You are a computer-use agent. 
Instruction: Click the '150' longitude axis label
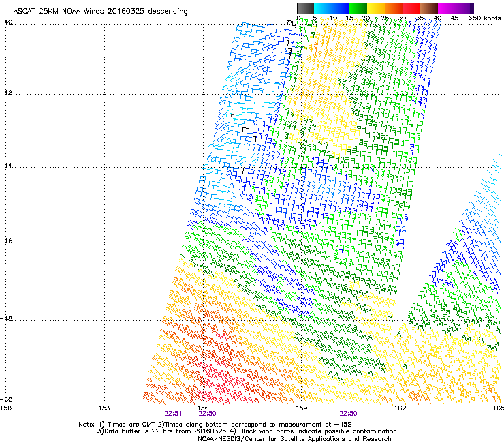tap(5, 408)
